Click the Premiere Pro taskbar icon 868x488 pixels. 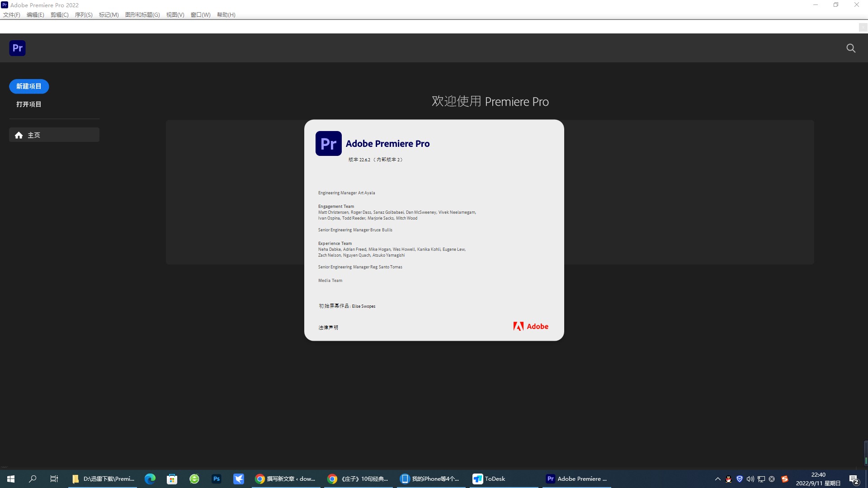click(551, 479)
